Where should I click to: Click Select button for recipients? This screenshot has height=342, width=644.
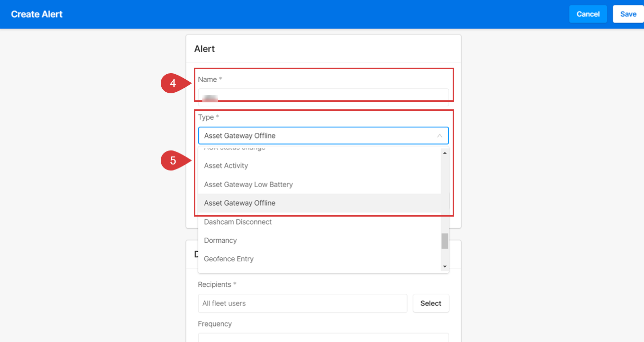[x=431, y=303]
